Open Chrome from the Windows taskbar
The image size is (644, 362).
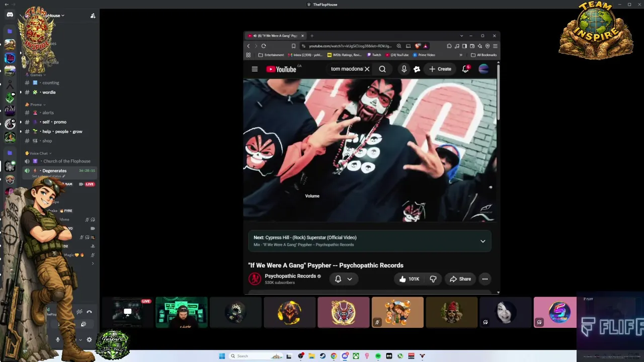[334, 356]
